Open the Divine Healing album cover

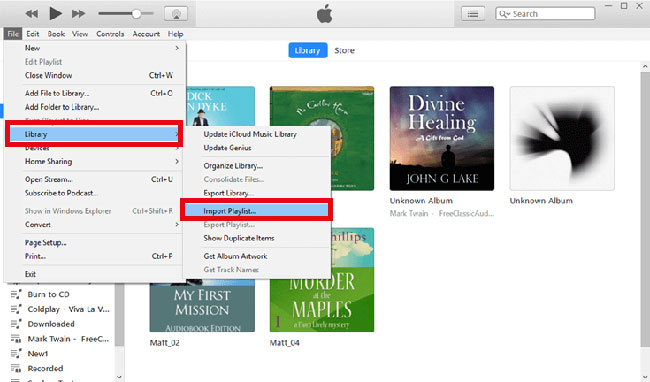pyautogui.click(x=442, y=138)
